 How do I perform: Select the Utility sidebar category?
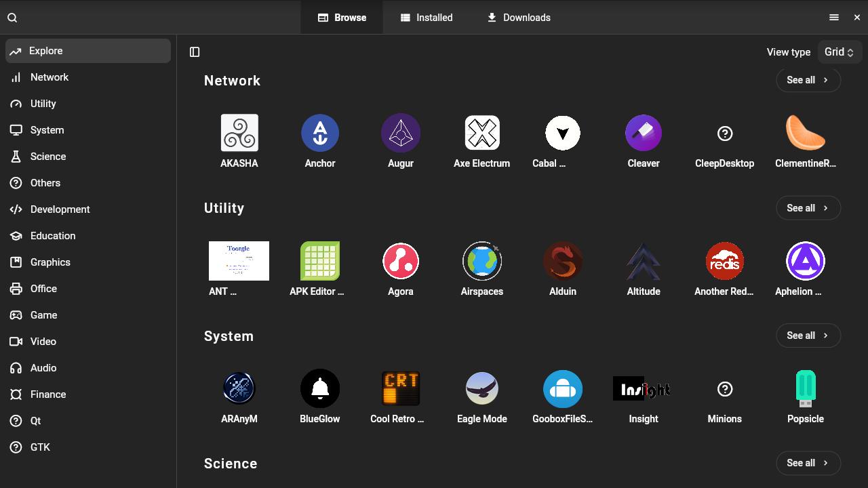(x=88, y=104)
